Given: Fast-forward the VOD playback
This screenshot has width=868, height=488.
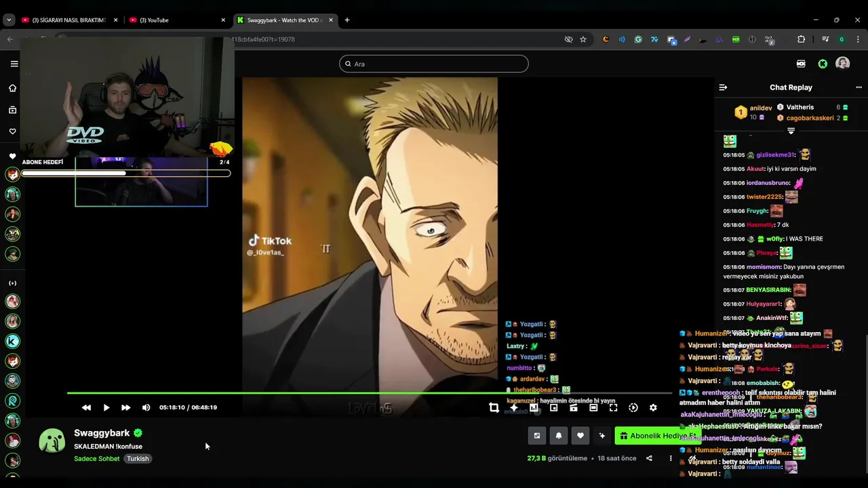Looking at the screenshot, I should tap(125, 407).
